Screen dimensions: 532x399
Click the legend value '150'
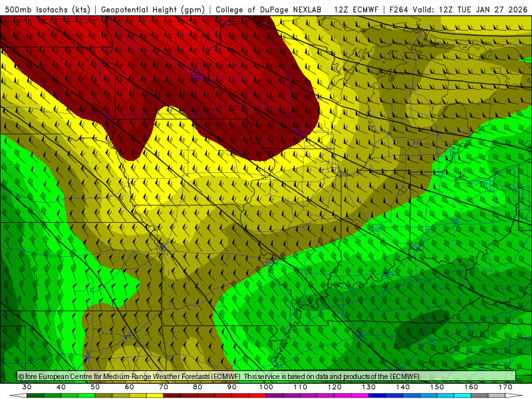pyautogui.click(x=437, y=387)
